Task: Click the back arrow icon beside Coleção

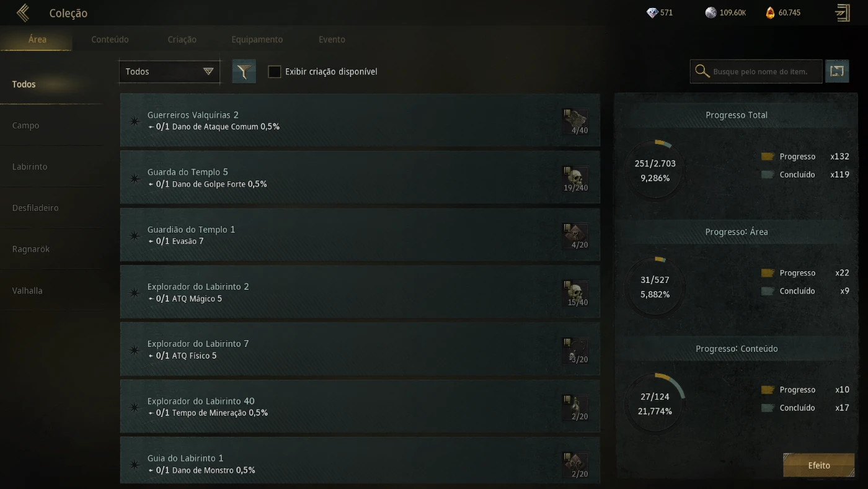Action: [23, 12]
